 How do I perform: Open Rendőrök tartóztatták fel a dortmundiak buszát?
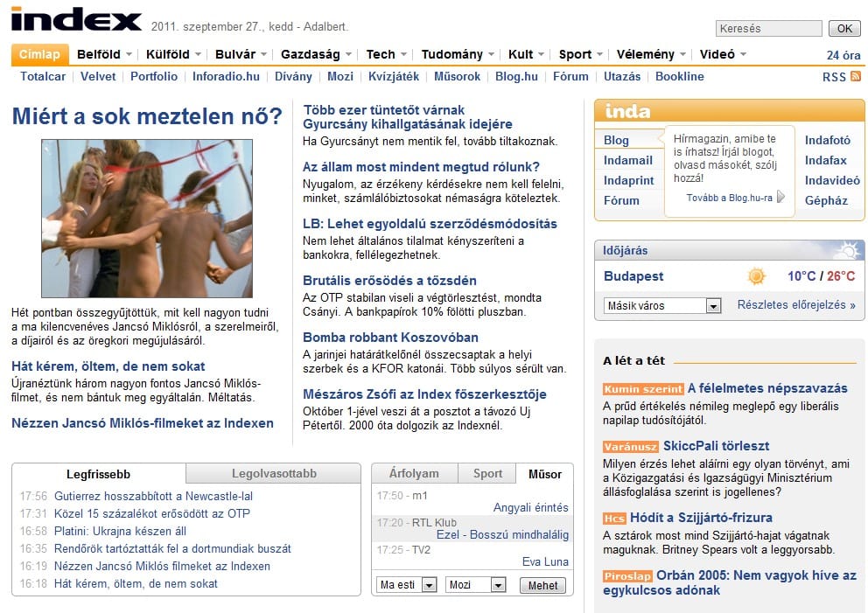(172, 549)
